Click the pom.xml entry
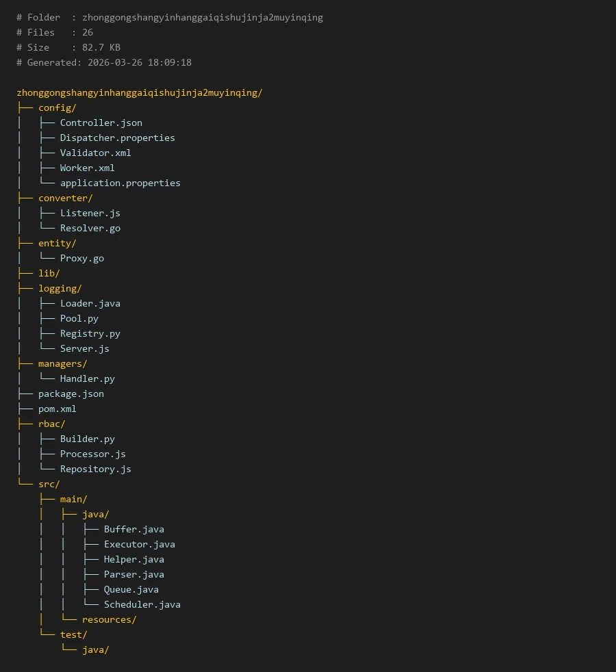This screenshot has width=616, height=672. point(57,409)
